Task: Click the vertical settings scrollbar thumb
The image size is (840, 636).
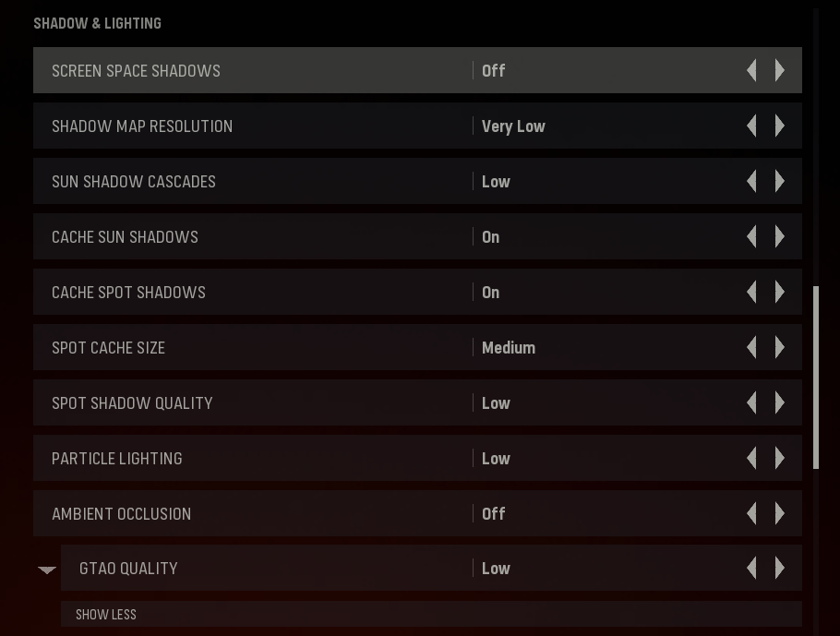Action: click(816, 378)
